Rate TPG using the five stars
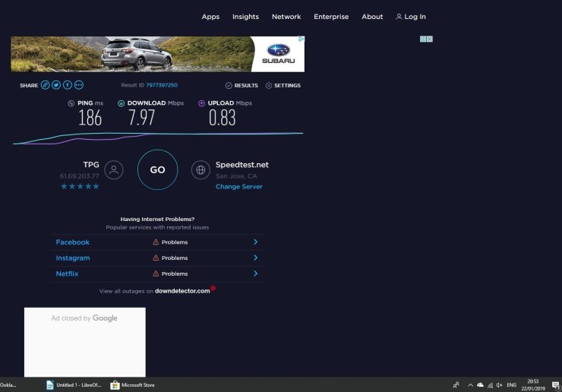Screen dimensions: 562x392 (x=80, y=186)
